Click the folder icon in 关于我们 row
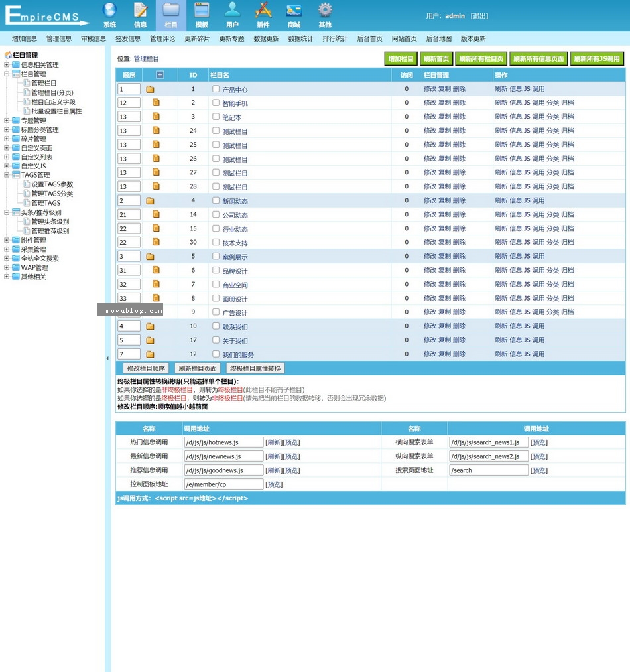 click(x=150, y=340)
